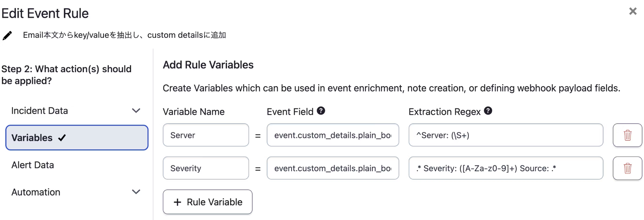Delete the Server rule variable row
Image resolution: width=644 pixels, height=220 pixels.
pyautogui.click(x=627, y=135)
